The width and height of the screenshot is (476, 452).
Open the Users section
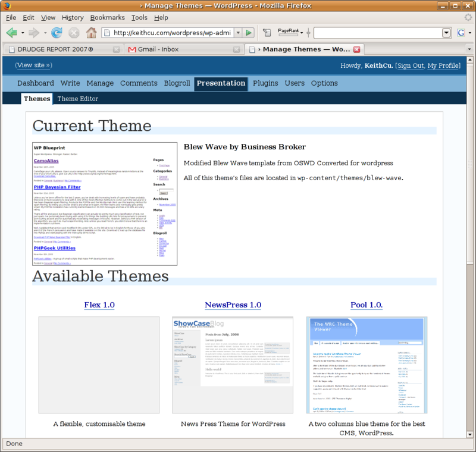click(295, 83)
